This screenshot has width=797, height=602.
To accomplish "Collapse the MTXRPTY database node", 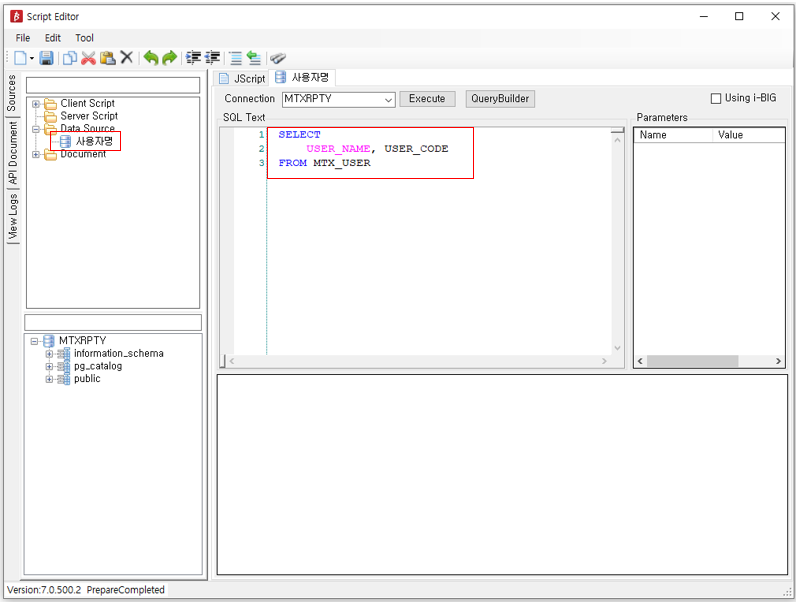I will tap(34, 341).
